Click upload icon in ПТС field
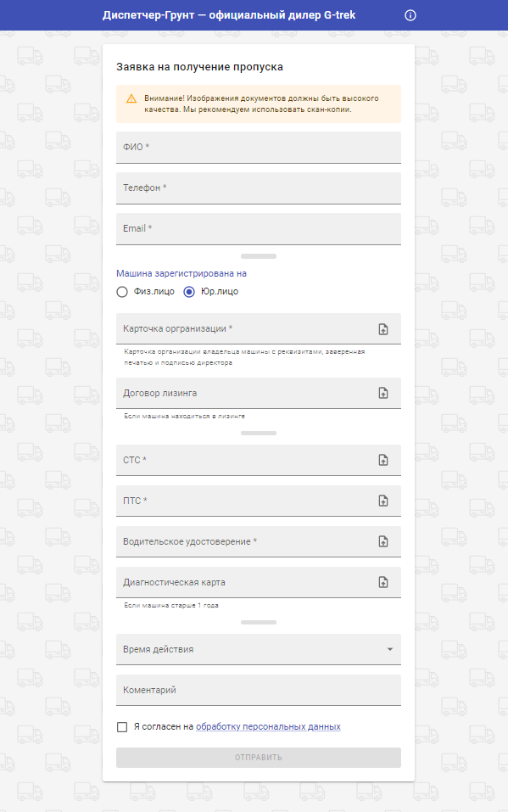Viewport: 508px width, 812px height. point(383,501)
